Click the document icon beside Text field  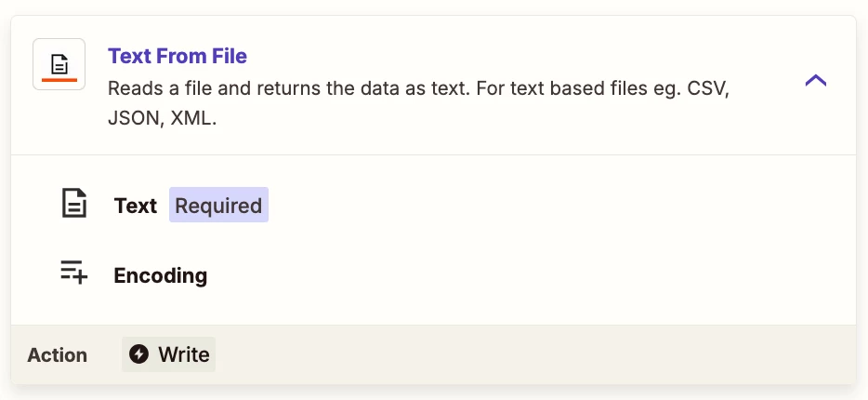[x=73, y=204]
